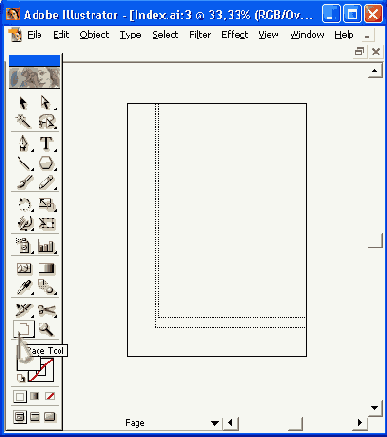This screenshot has width=387, height=437.
Task: Open the Effect menu
Action: 235,35
